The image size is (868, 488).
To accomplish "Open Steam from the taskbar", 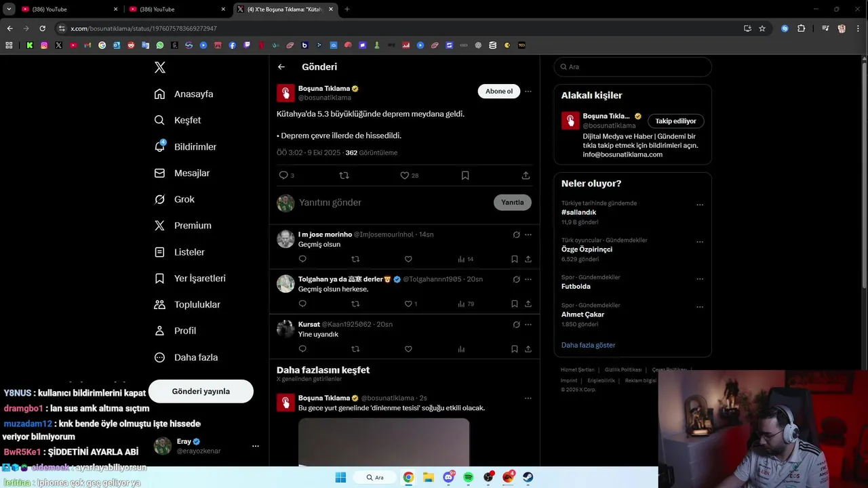I will point(528,477).
